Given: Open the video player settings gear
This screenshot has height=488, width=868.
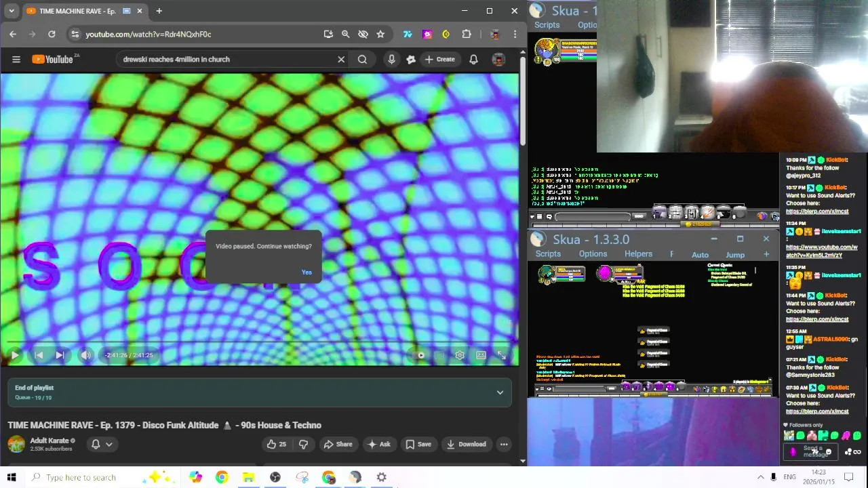Looking at the screenshot, I should (460, 355).
